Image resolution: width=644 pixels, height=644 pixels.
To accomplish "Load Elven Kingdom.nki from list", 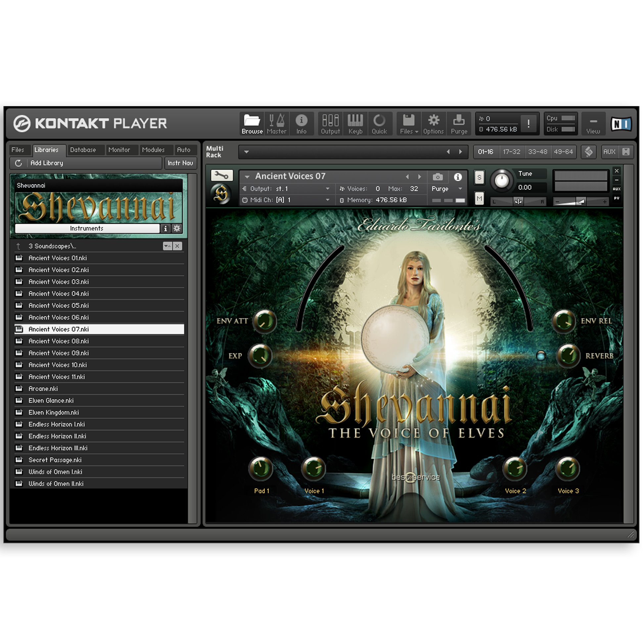I will [x=54, y=412].
